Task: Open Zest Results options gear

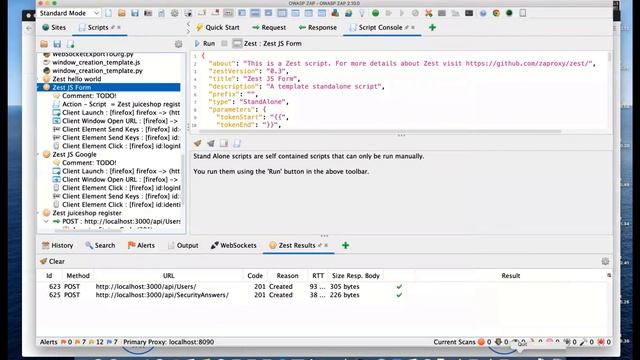Action: click(605, 261)
